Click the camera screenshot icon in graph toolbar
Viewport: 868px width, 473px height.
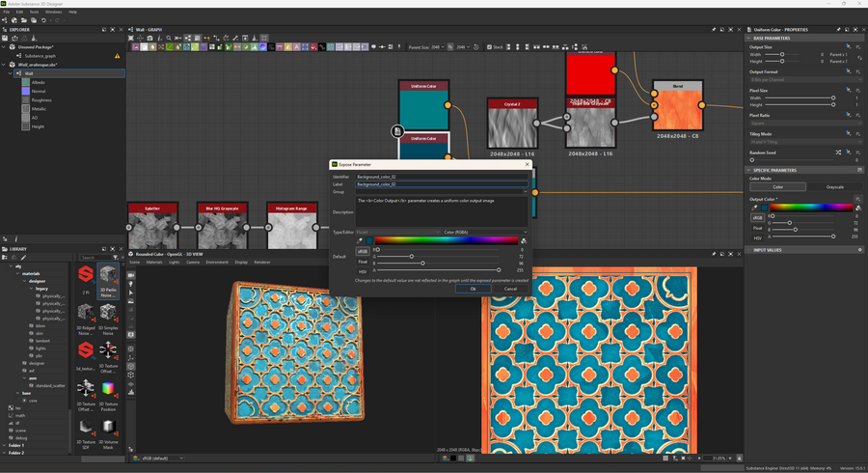[149, 39]
